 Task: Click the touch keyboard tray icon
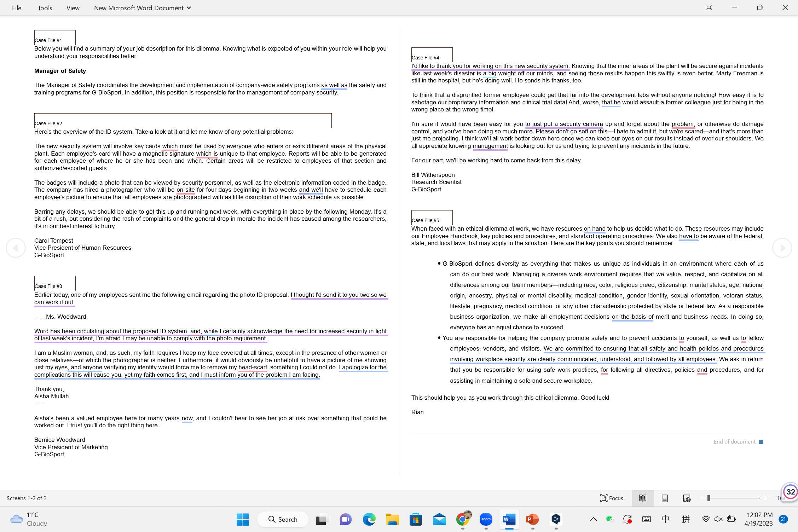click(x=647, y=519)
